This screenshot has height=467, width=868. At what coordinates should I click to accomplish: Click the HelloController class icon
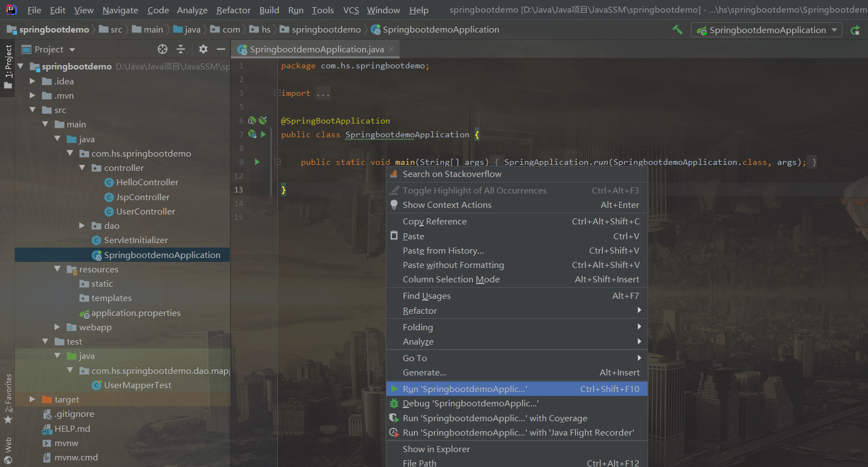109,182
